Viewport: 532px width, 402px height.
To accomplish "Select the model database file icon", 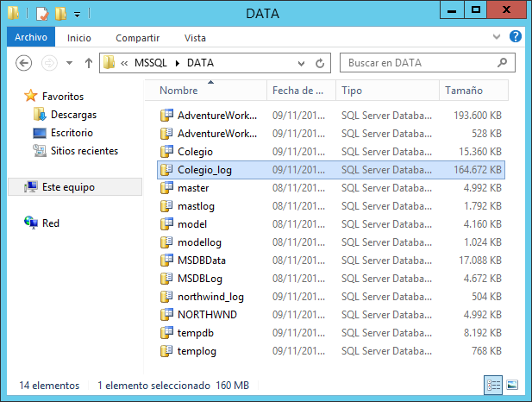I will click(x=166, y=223).
